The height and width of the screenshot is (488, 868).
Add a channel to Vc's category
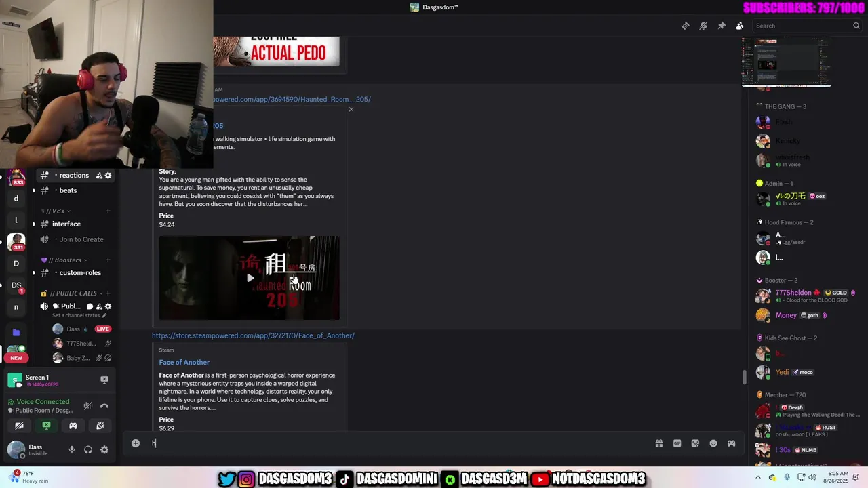pyautogui.click(x=108, y=211)
